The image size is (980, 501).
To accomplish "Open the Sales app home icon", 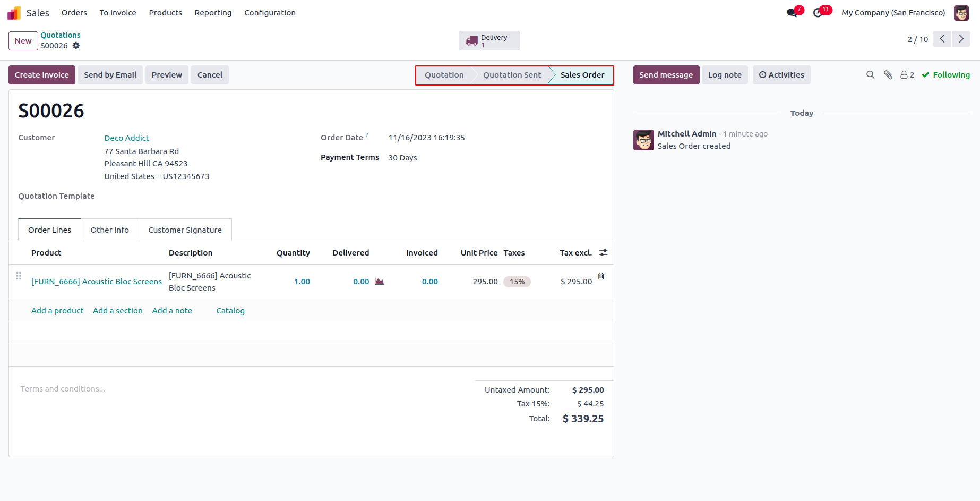I will click(14, 13).
